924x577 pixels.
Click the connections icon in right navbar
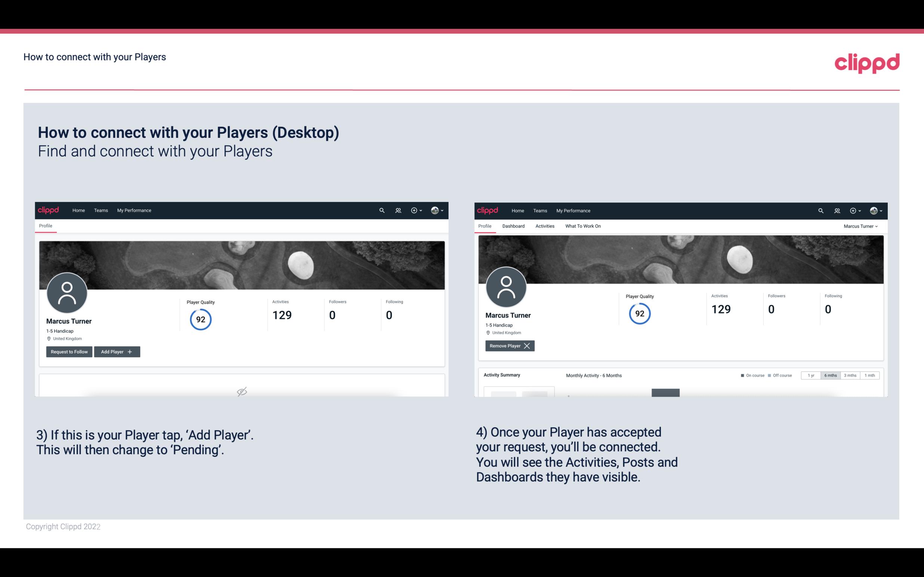point(836,210)
